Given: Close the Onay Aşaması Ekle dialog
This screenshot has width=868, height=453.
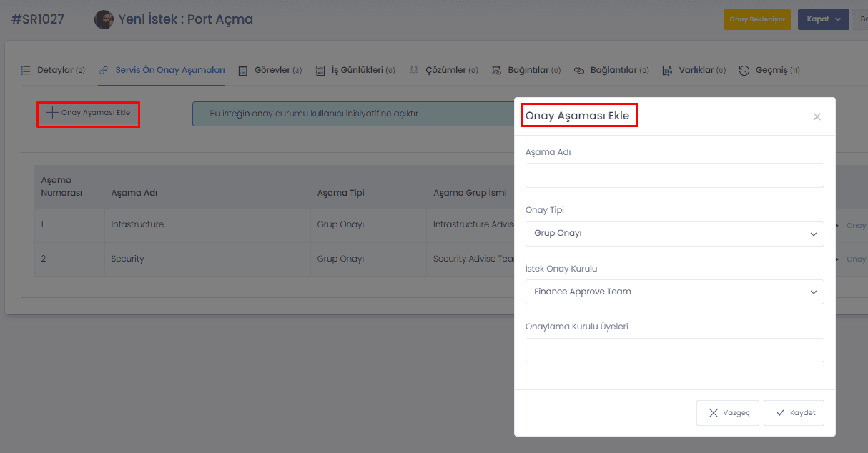Looking at the screenshot, I should pos(817,116).
